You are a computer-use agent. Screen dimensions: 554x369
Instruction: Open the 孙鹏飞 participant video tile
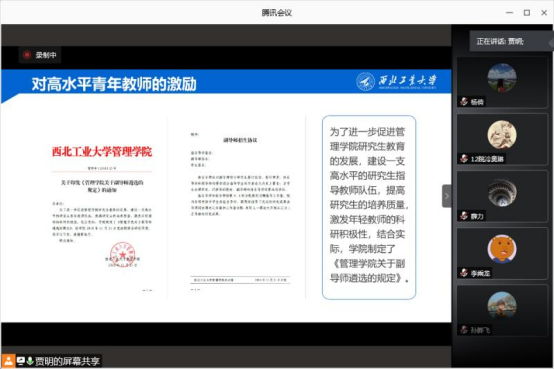pos(502,311)
